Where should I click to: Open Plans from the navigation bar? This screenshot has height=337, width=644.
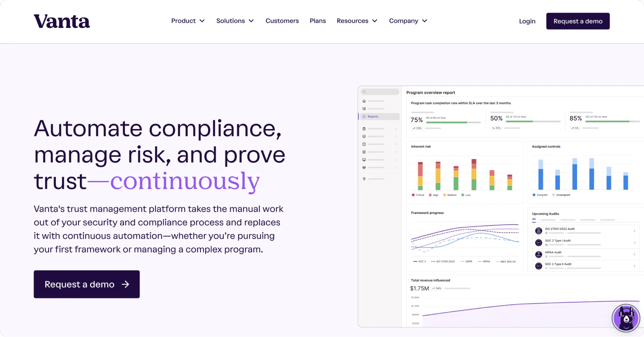pos(318,21)
